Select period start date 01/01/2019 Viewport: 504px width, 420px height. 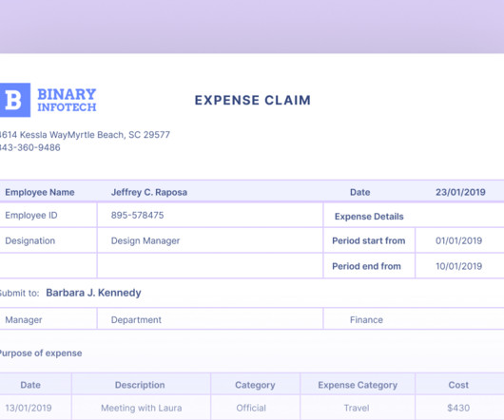[458, 240]
